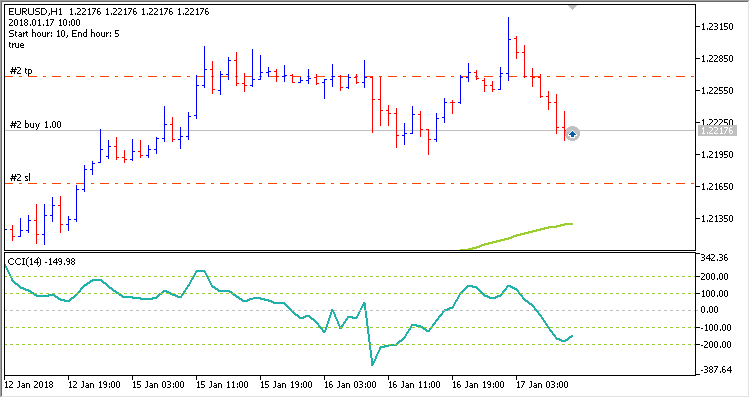Image resolution: width=750 pixels, height=398 pixels.
Task: Click the '16 Jan 11:00' time label
Action: click(414, 385)
